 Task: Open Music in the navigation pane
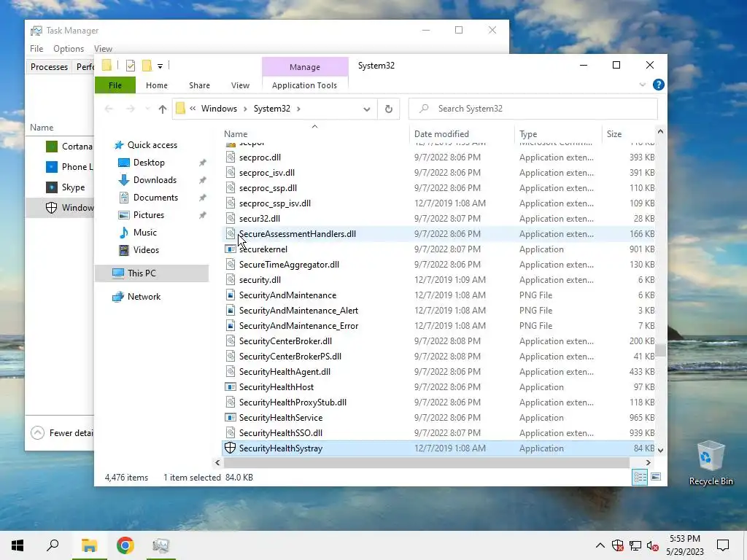click(145, 233)
